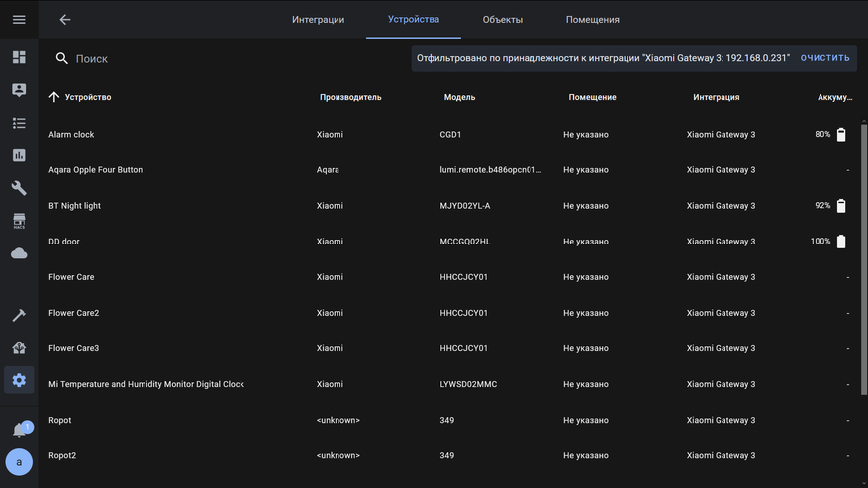This screenshot has width=868, height=488.
Task: Click model LYWSD02MMC cell
Action: pyautogui.click(x=468, y=384)
